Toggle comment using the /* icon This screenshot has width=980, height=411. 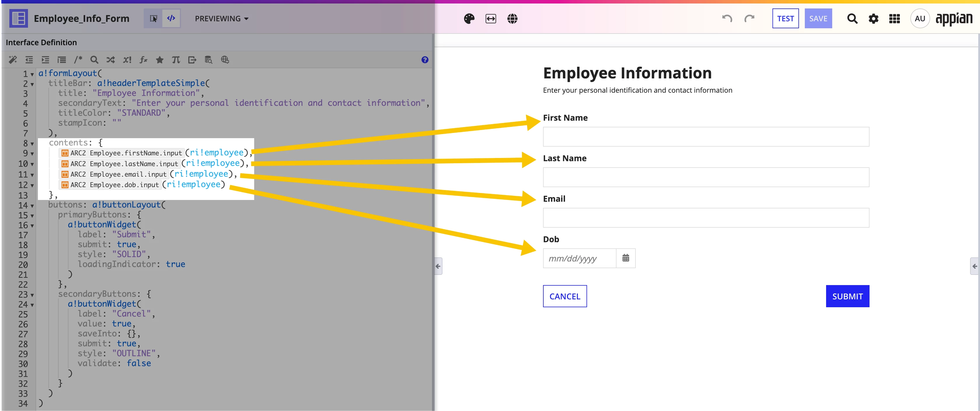coord(78,60)
